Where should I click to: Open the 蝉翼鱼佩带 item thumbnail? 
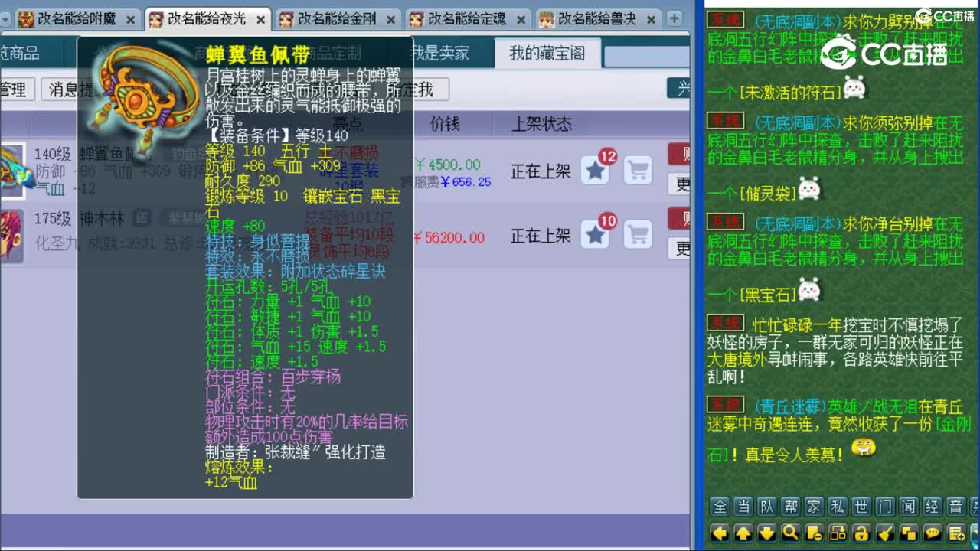tap(13, 169)
